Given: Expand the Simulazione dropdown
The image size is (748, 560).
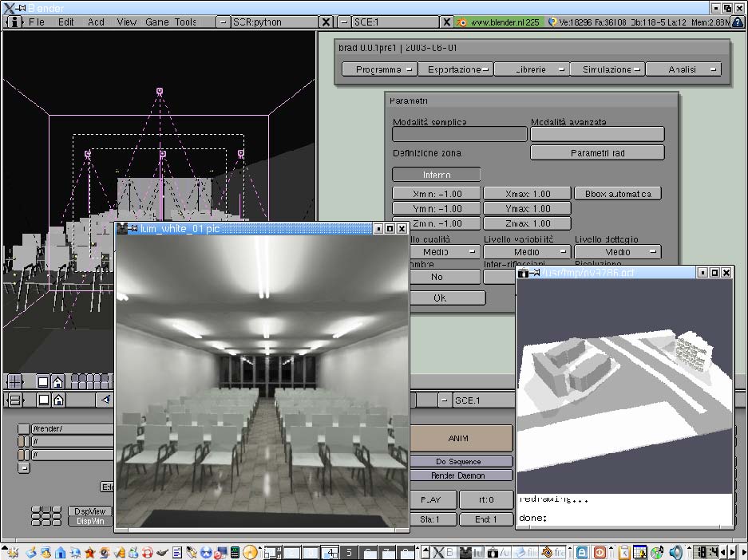Looking at the screenshot, I should pyautogui.click(x=607, y=69).
